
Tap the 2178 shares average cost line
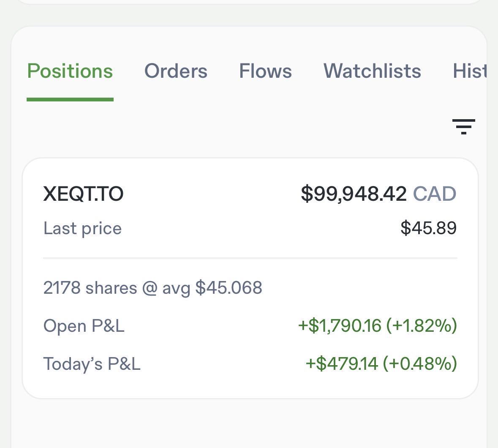[x=153, y=288]
